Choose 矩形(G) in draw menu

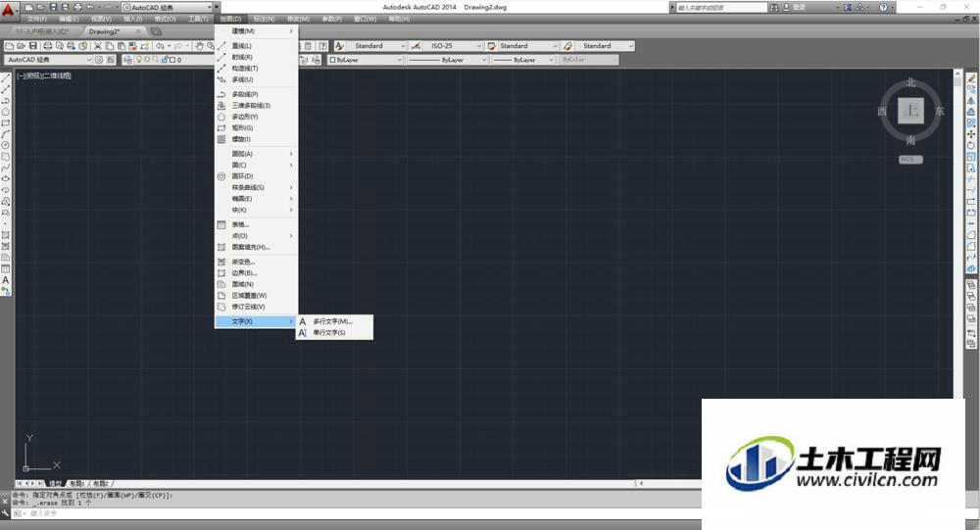tap(256, 128)
